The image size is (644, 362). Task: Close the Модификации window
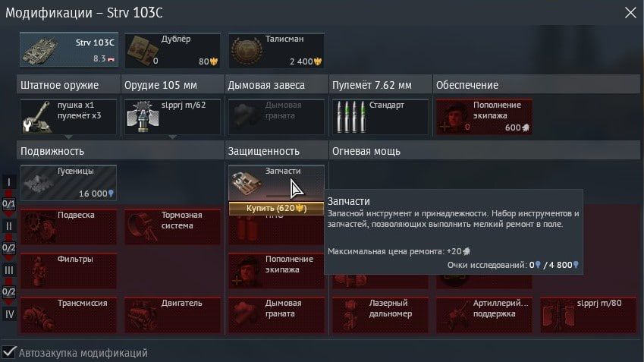coord(630,13)
